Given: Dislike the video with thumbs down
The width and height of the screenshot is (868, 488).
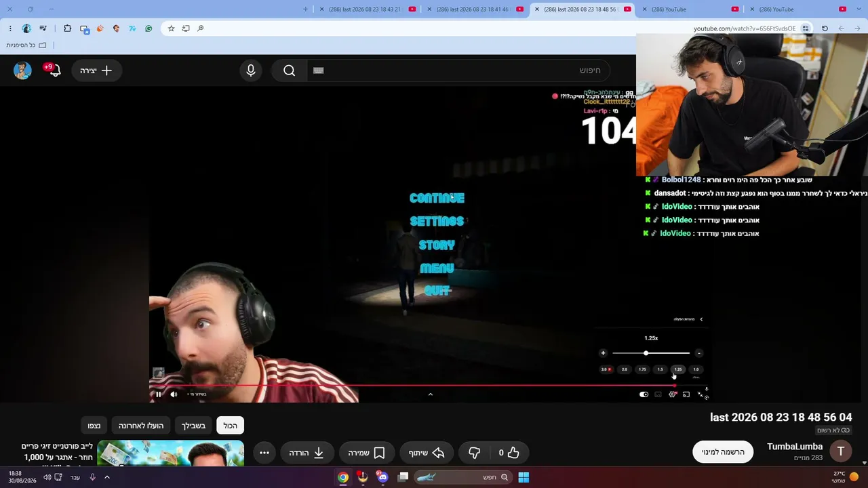Looking at the screenshot, I should tap(475, 453).
